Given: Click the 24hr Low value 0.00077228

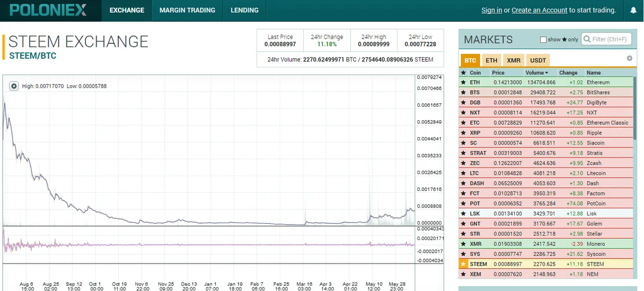Looking at the screenshot, I should click(x=420, y=44).
